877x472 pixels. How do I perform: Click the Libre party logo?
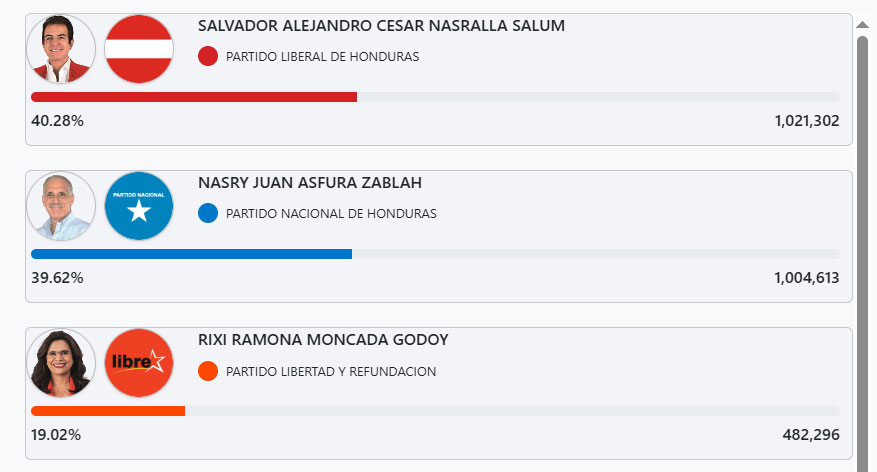139,363
